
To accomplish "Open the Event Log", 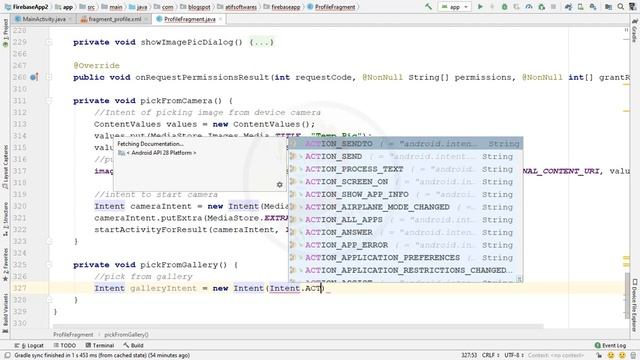I will [610, 345].
